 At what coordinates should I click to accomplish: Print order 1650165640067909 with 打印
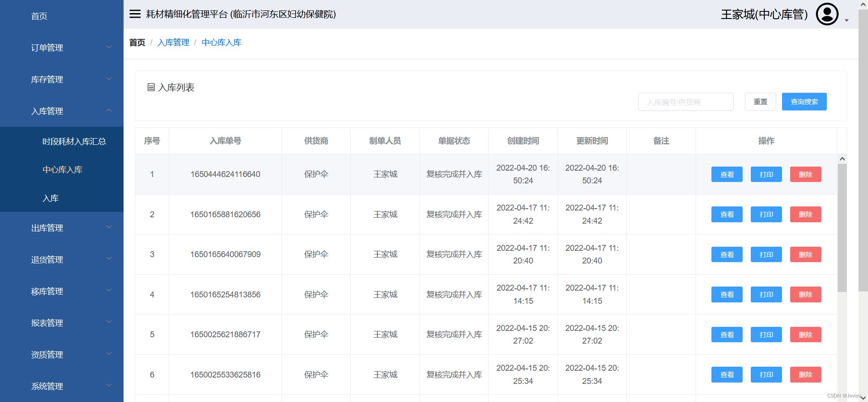766,254
